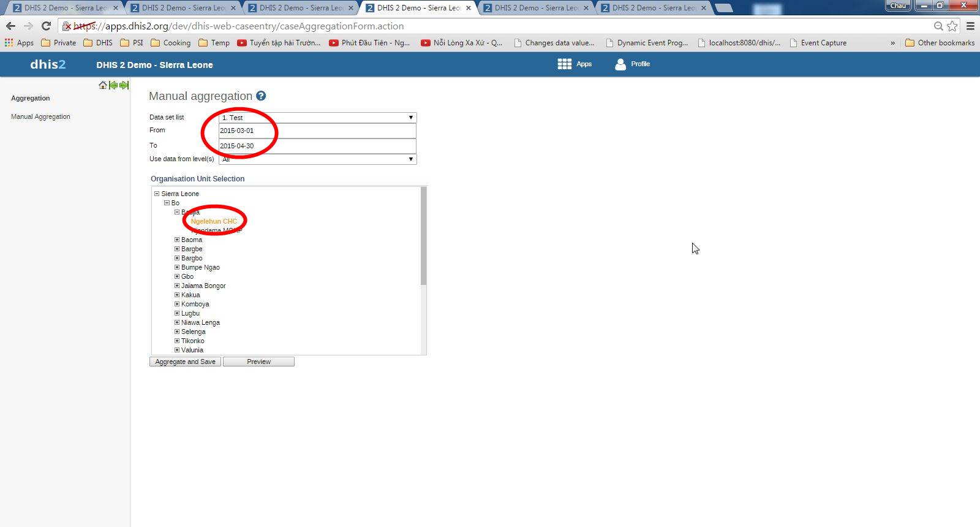
Task: Click the dhis2 logo
Action: pyautogui.click(x=48, y=64)
